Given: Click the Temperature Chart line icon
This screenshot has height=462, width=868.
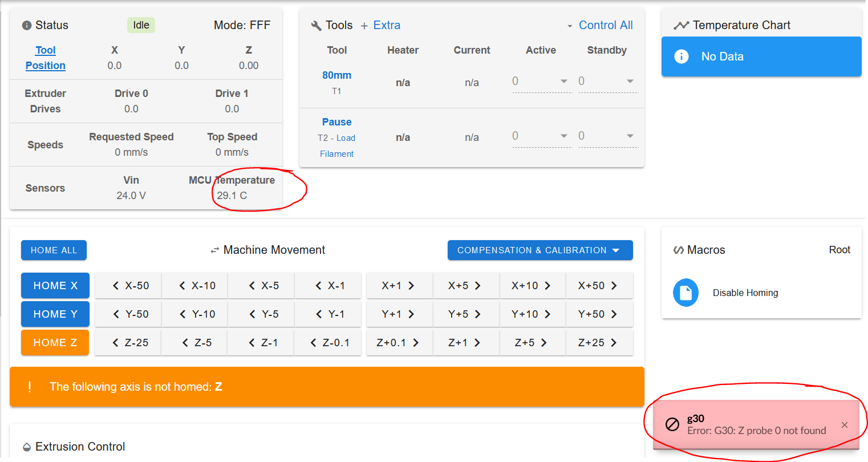Looking at the screenshot, I should coord(681,26).
